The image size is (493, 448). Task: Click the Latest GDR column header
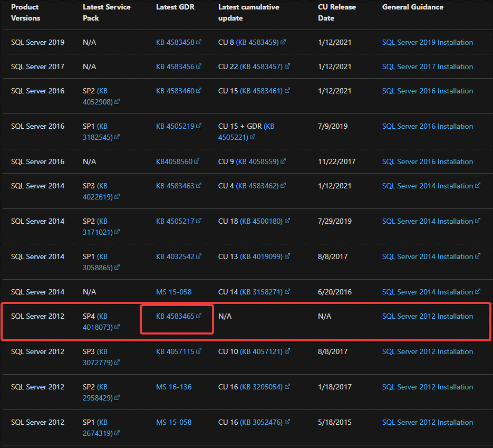click(175, 7)
